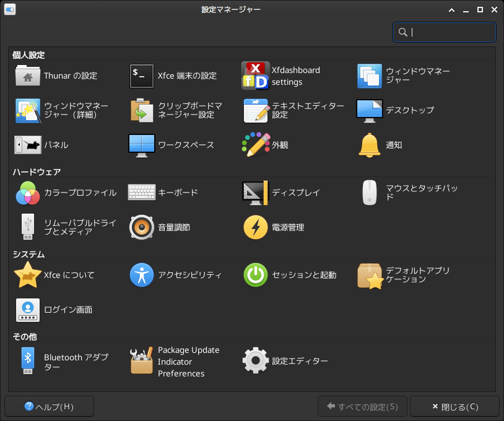504x421 pixels.
Task: Open ワークスペース settings
Action: (x=141, y=145)
